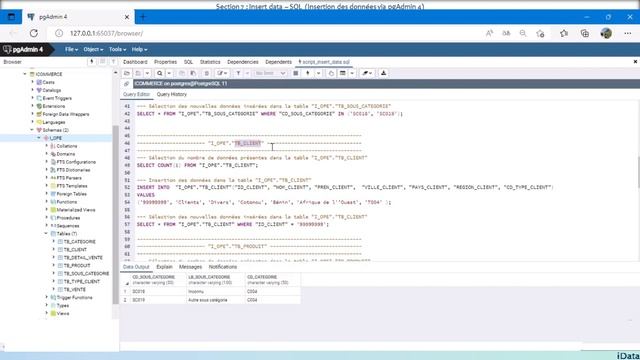Open the Object menu
The height and width of the screenshot is (360, 640).
tap(93, 49)
